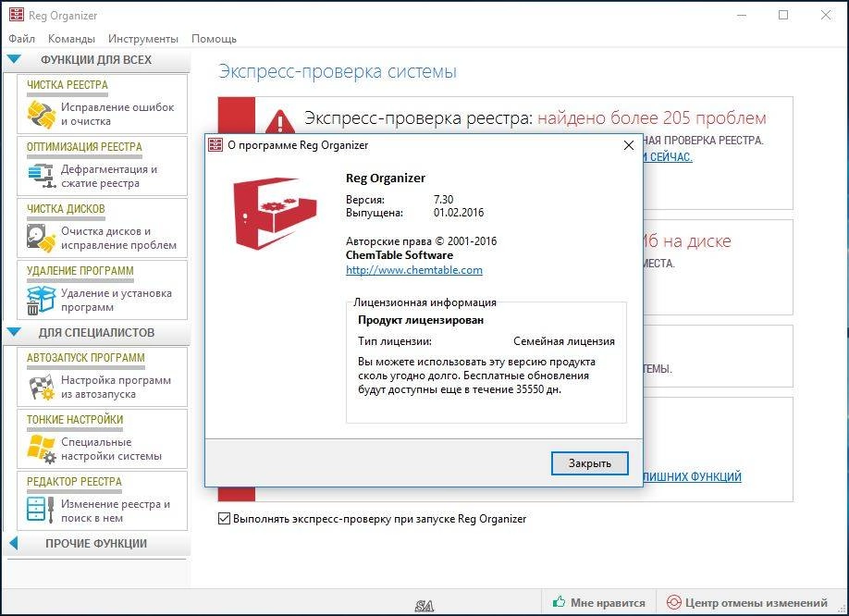Open the Команды menu
The image size is (849, 616).
[x=71, y=39]
